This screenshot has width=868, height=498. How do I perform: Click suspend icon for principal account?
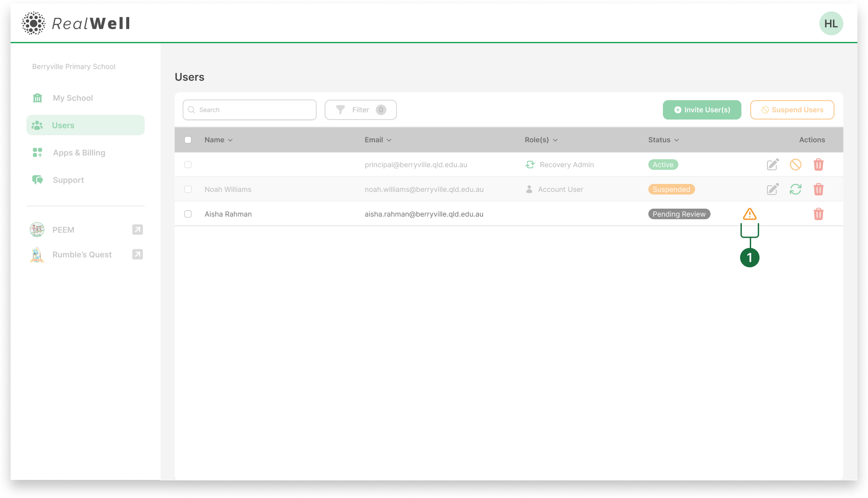[x=795, y=165]
